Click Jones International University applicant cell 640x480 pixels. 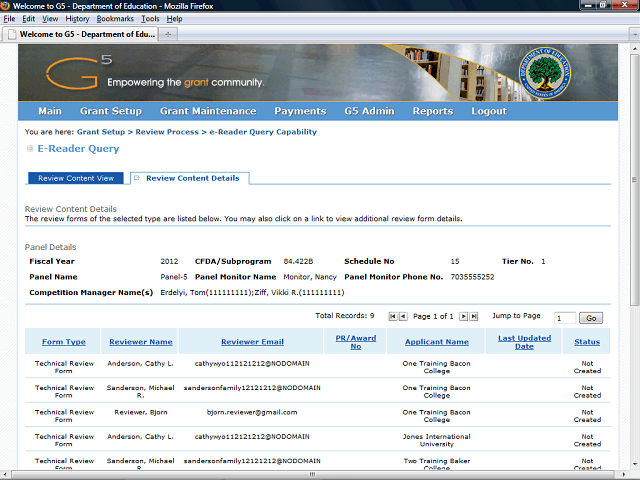click(x=437, y=440)
